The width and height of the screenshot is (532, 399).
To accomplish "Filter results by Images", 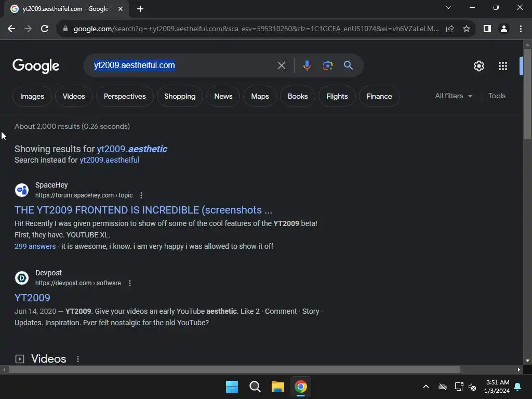I will point(32,96).
